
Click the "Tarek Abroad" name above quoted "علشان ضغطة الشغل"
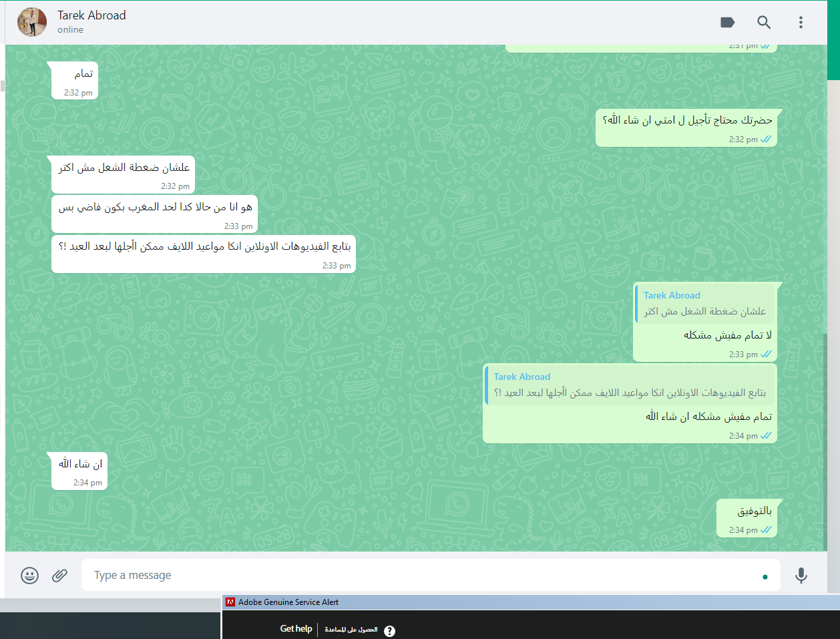coord(672,295)
